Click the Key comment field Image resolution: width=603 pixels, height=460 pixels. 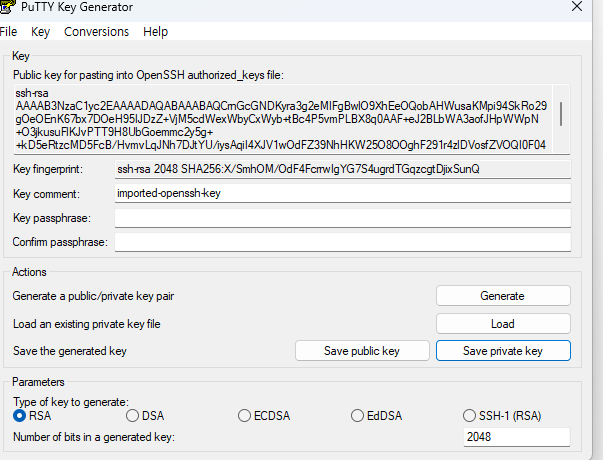343,193
